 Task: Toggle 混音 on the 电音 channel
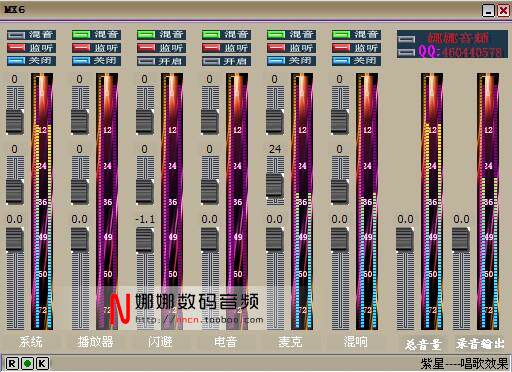pos(226,35)
